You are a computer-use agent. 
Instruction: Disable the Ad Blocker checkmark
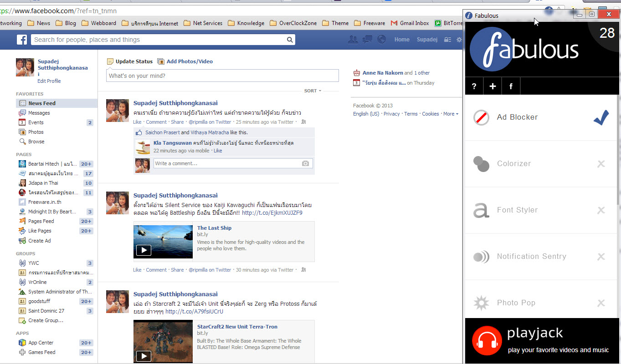601,117
